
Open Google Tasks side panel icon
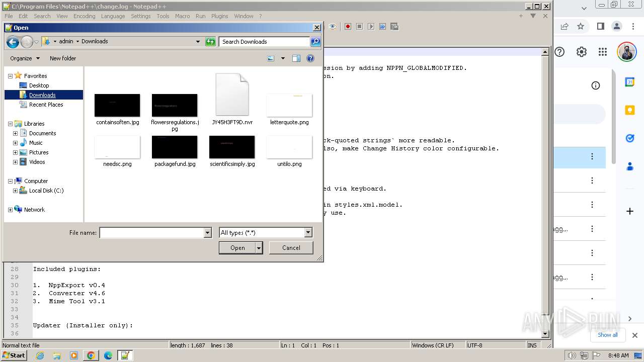630,138
